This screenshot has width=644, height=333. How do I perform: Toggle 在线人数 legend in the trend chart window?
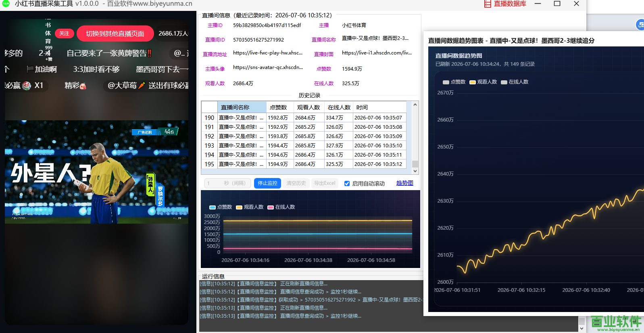(x=515, y=82)
